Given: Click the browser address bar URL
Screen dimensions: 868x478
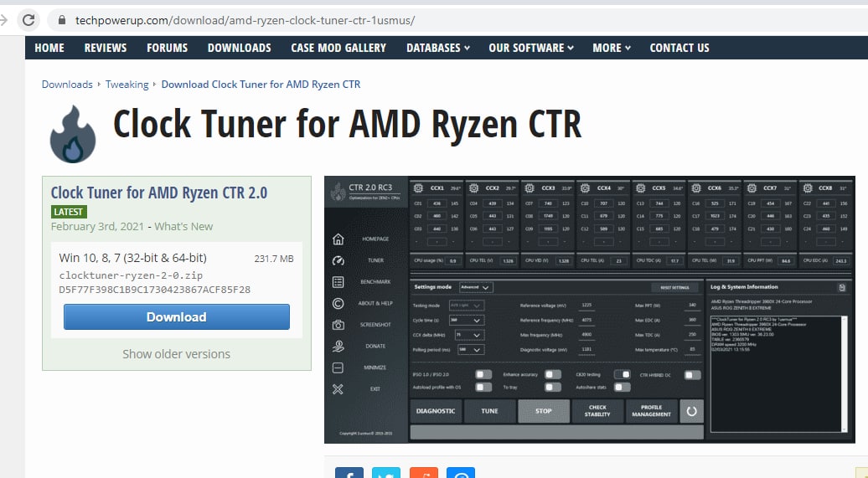Looking at the screenshot, I should point(245,20).
